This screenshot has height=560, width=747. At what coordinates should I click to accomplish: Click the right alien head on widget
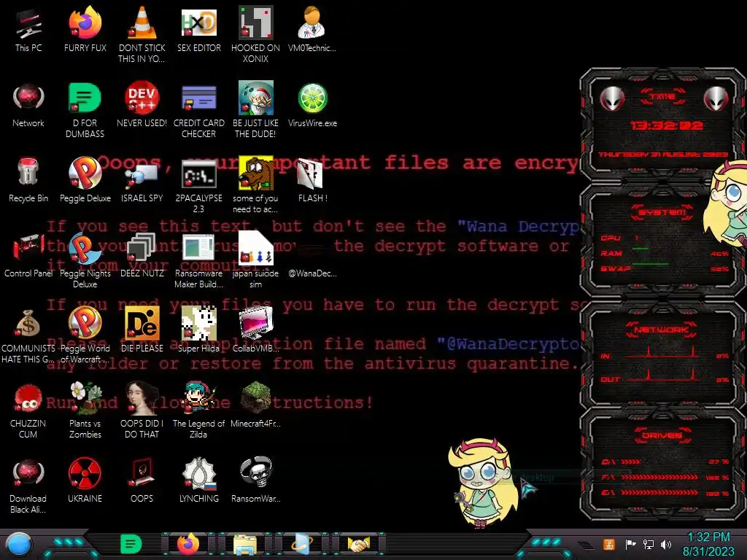[x=716, y=99]
